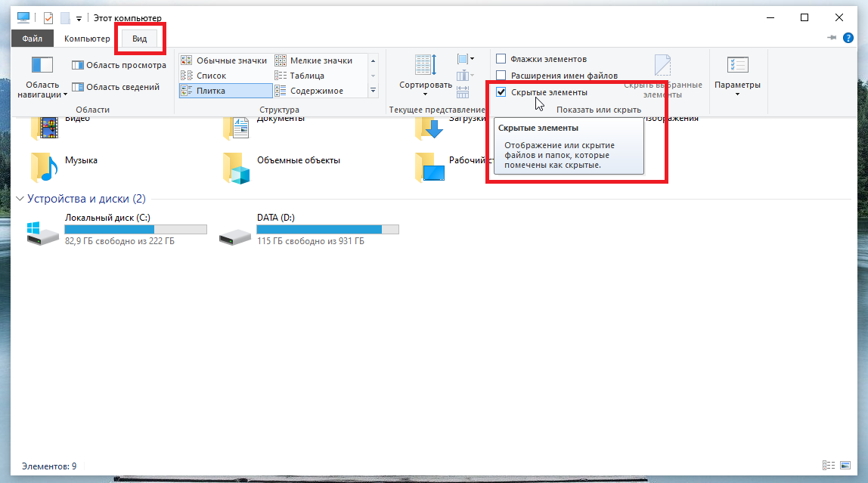Minimize the Этот компьютер window
Image resolution: width=868 pixels, height=483 pixels.
(x=770, y=17)
